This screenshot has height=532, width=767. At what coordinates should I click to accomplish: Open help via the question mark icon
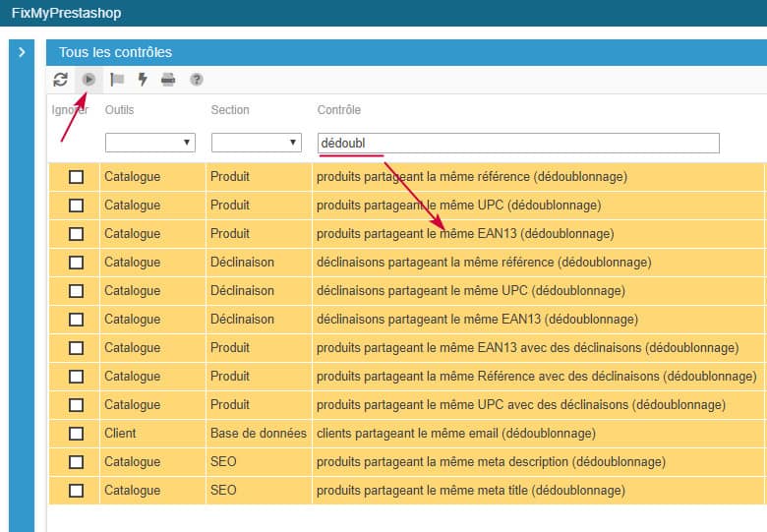(x=197, y=80)
